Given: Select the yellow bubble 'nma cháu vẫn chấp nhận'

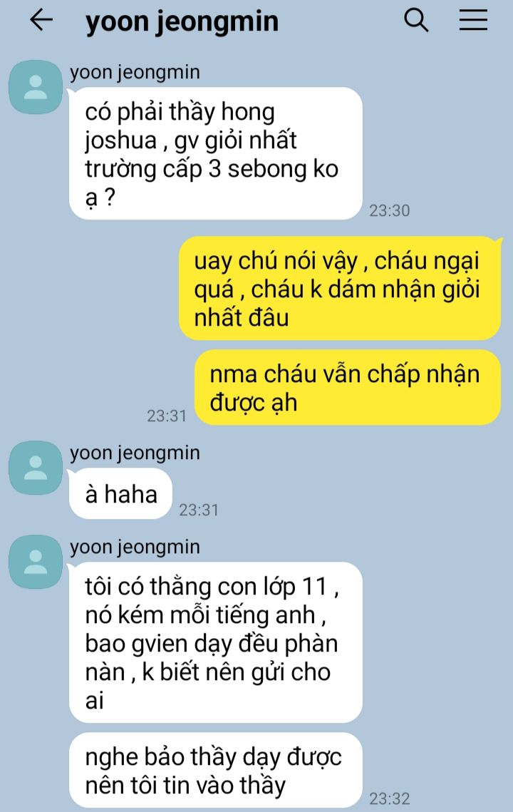Looking at the screenshot, I should tap(348, 387).
